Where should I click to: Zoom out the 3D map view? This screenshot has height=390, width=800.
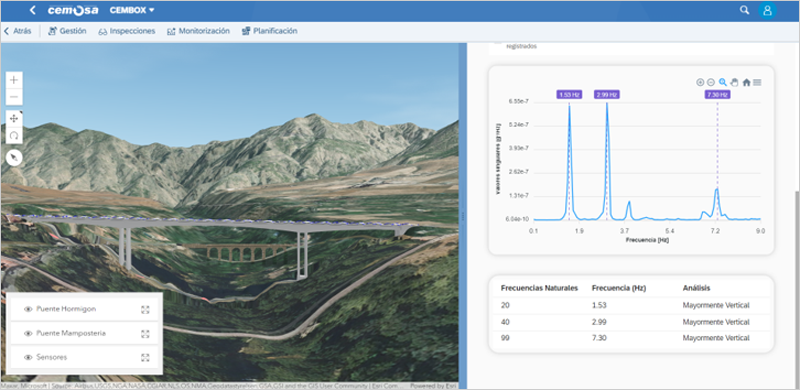14,96
